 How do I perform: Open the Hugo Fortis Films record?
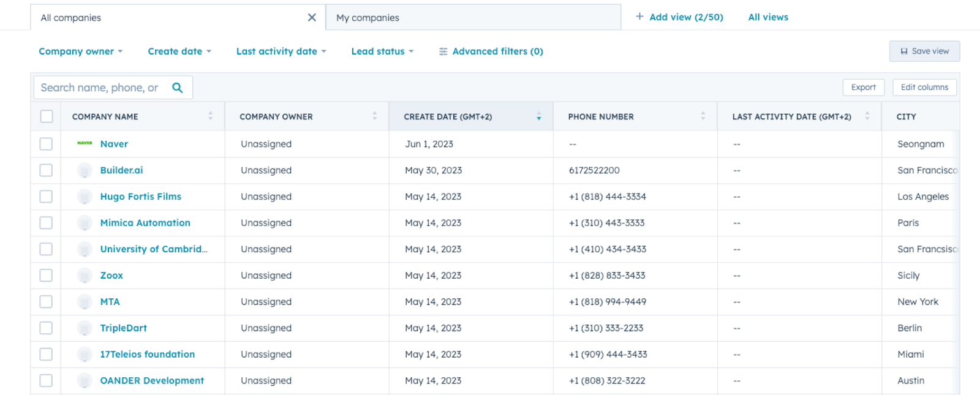141,197
